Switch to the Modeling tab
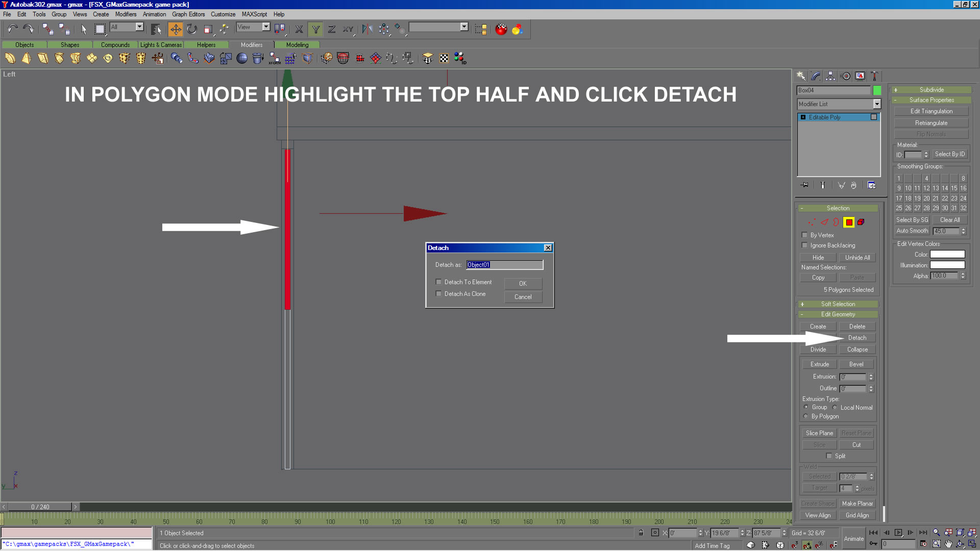This screenshot has height=551, width=980. pyautogui.click(x=297, y=45)
